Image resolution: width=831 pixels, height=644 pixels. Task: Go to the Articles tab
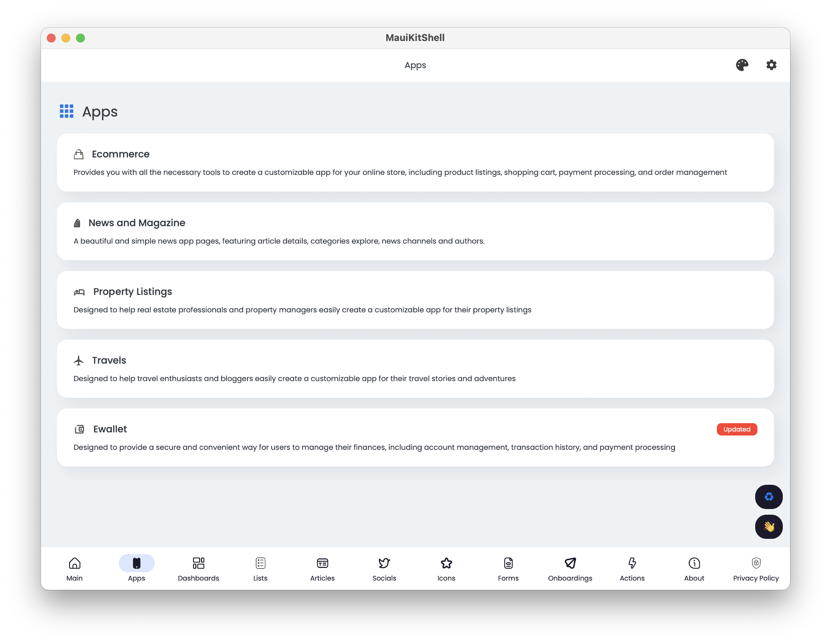(x=322, y=569)
